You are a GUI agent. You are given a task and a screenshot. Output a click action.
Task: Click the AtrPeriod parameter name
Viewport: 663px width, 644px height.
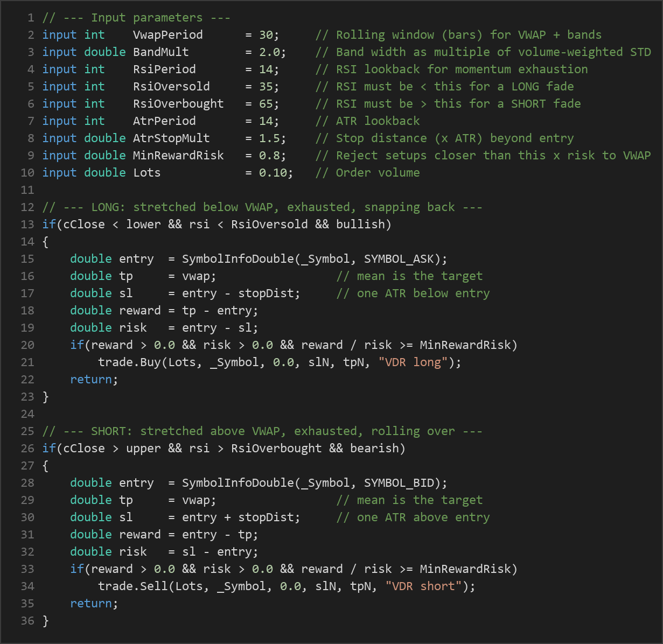point(164,121)
